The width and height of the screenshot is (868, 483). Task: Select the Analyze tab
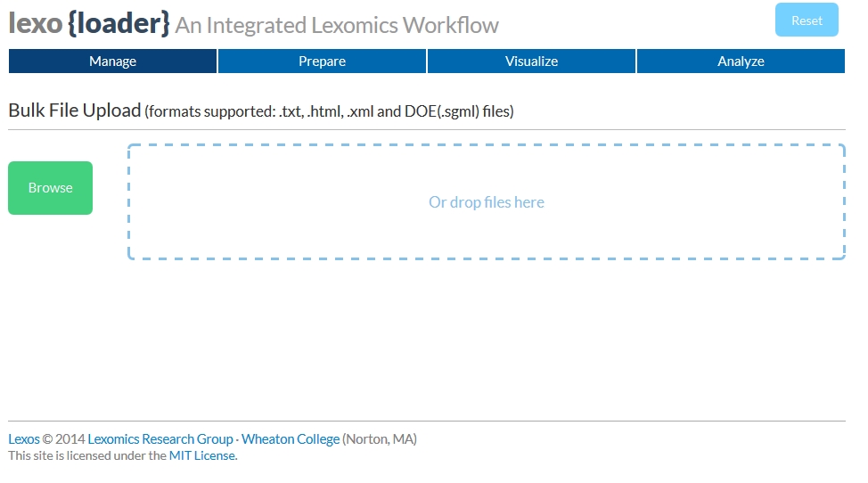(x=741, y=61)
